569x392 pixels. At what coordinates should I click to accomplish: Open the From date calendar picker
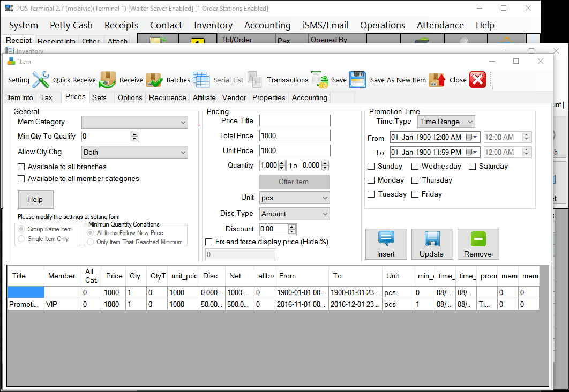coord(471,137)
